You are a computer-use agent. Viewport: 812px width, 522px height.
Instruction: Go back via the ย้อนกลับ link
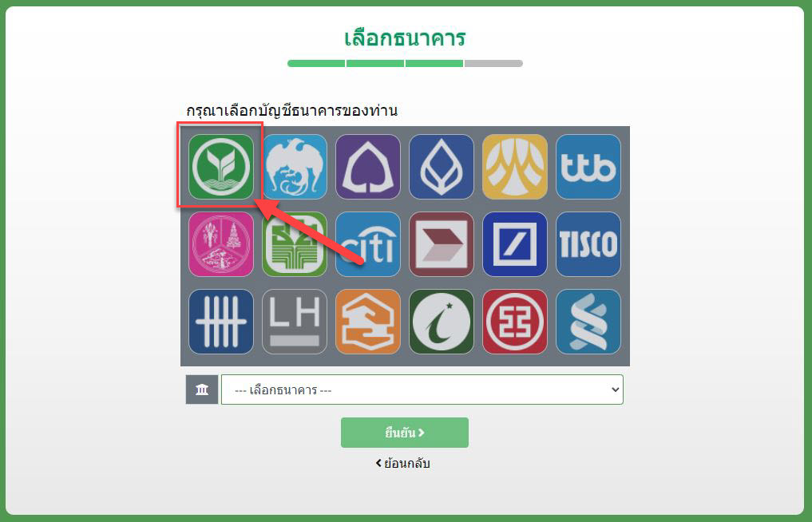click(403, 463)
